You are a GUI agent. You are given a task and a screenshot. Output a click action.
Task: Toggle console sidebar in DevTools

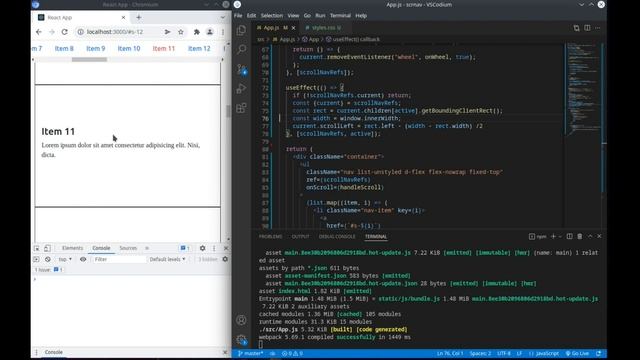pyautogui.click(x=36, y=259)
